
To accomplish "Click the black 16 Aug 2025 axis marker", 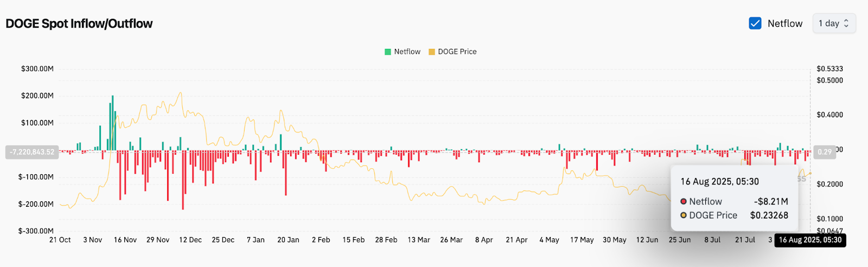I will (x=810, y=240).
